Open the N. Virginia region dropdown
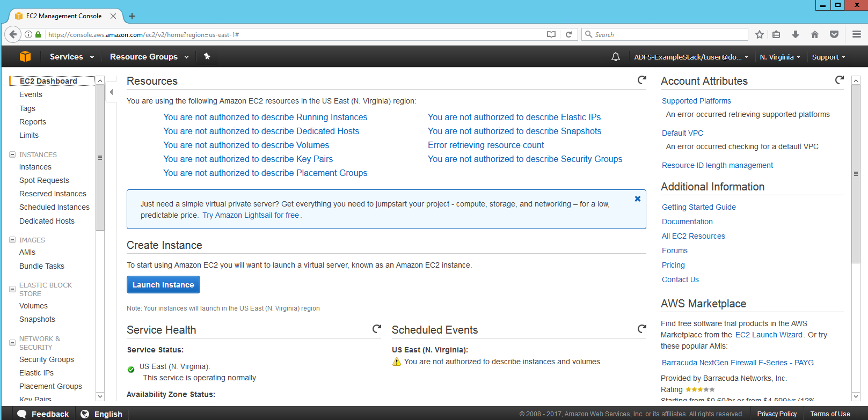 (780, 57)
